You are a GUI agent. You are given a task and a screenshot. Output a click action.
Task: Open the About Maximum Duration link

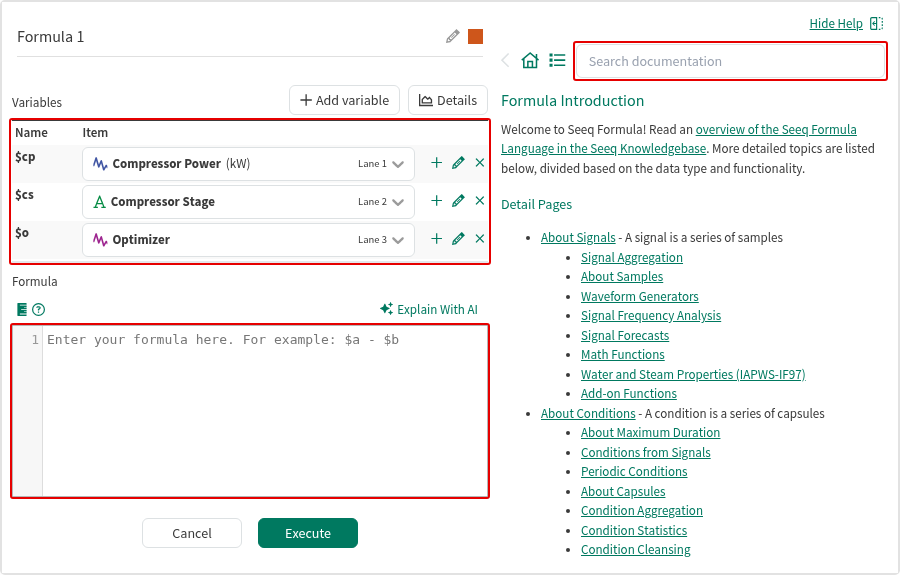650,433
